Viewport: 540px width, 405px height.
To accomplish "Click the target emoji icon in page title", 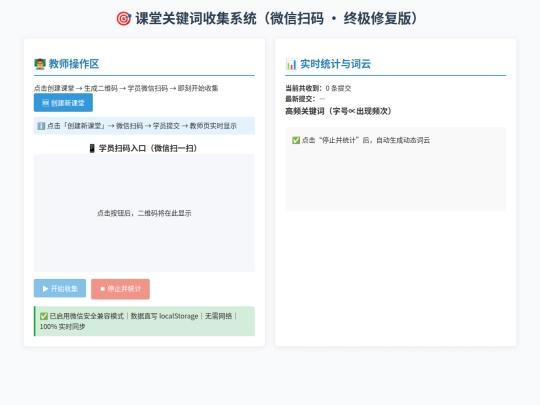I will 124,19.
